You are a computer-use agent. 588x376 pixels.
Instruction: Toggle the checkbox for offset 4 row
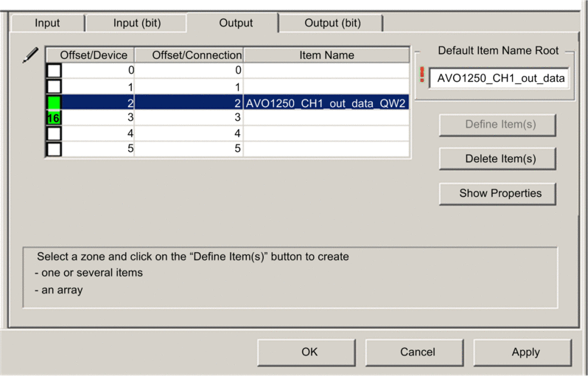[x=54, y=133]
